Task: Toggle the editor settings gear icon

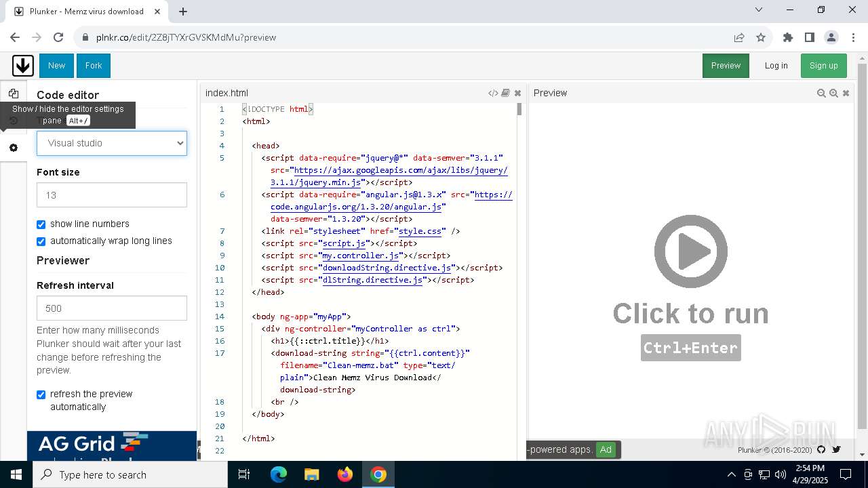Action: click(14, 148)
